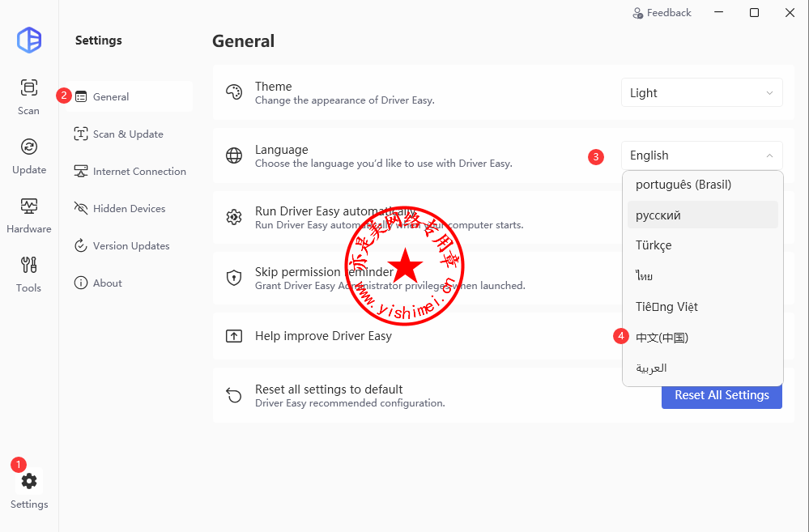Click the 'Settings' panel heading
This screenshot has width=809, height=532.
(x=99, y=40)
